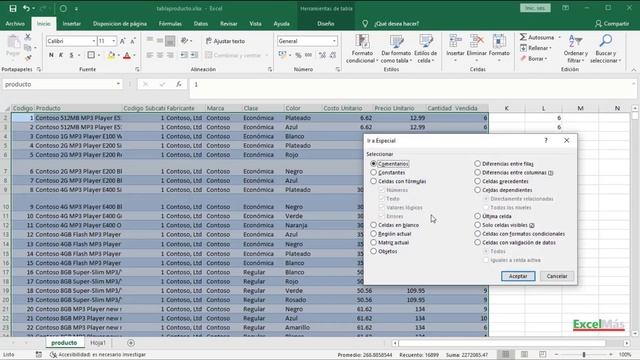This screenshot has width=640, height=360.
Task: Select Celdas con fórmulas option
Action: tap(373, 181)
